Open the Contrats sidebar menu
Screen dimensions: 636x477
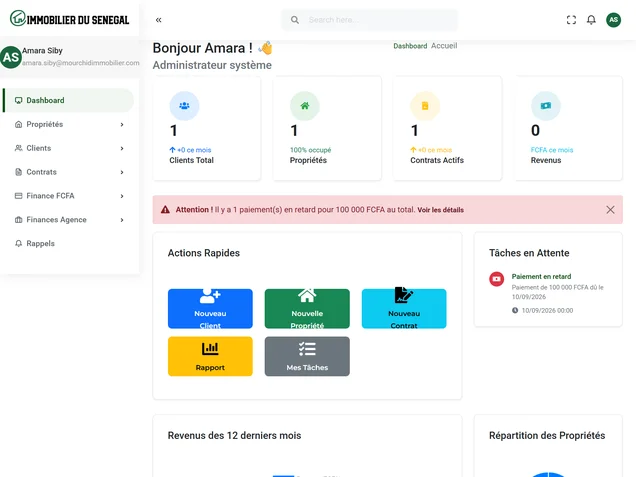pyautogui.click(x=69, y=172)
